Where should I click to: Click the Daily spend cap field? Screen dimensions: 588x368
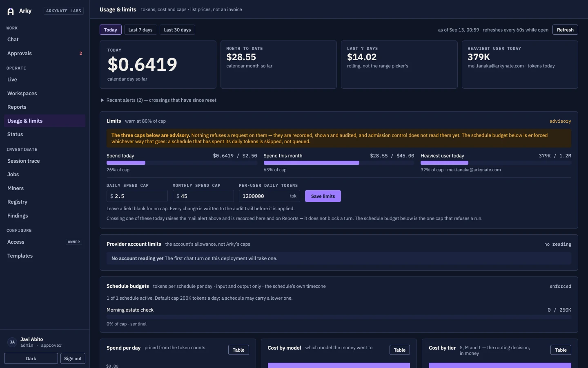pyautogui.click(x=137, y=196)
